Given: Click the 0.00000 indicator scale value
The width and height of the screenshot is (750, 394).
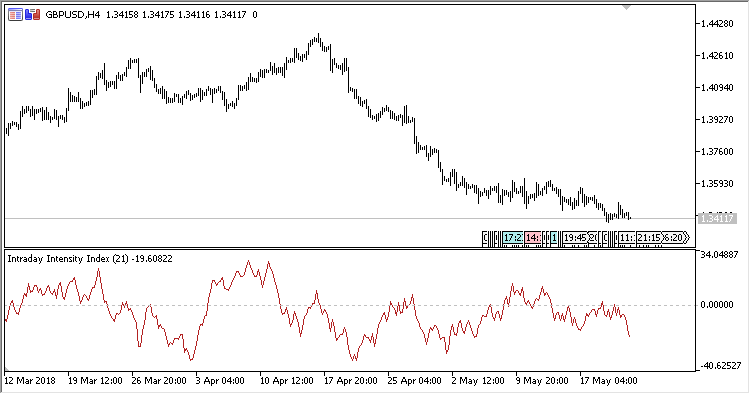Looking at the screenshot, I should (x=717, y=305).
